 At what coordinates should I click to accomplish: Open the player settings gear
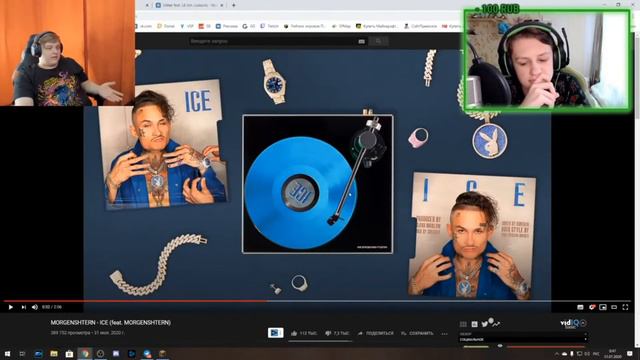click(592, 307)
